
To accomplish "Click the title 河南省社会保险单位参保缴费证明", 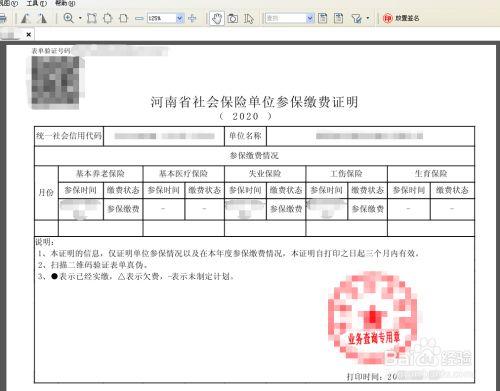I will coord(254,102).
